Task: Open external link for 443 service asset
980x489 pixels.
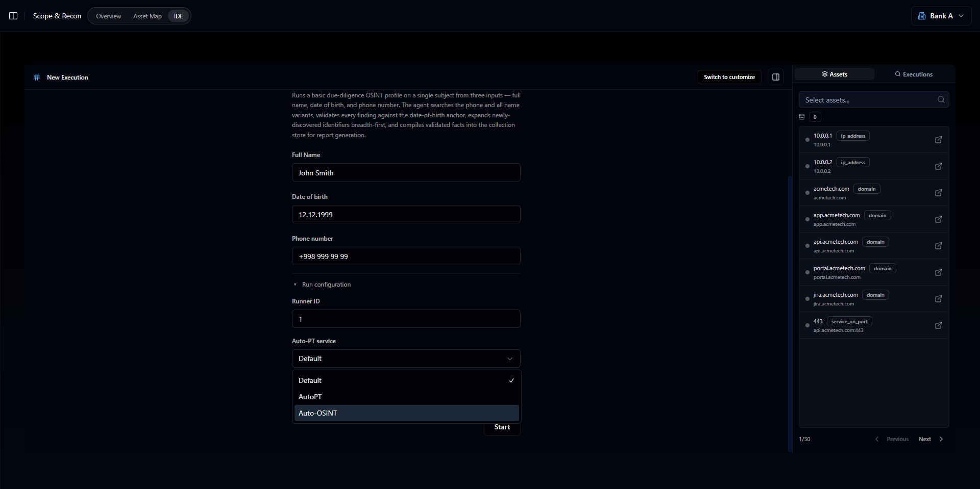Action: pos(939,325)
